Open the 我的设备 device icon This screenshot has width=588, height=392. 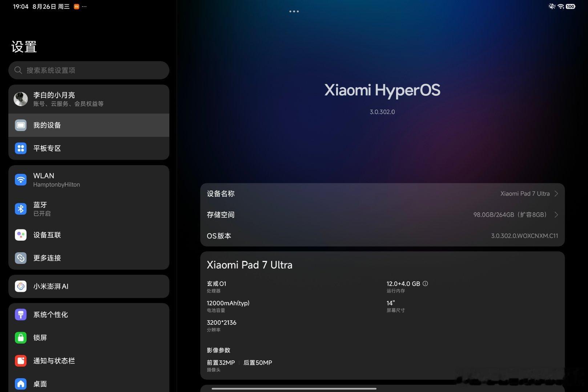pos(21,125)
